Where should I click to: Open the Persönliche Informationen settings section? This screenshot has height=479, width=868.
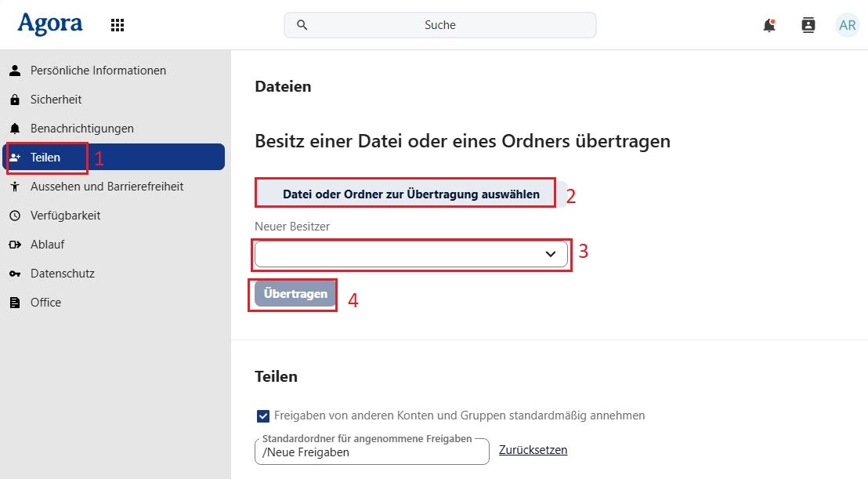(98, 71)
